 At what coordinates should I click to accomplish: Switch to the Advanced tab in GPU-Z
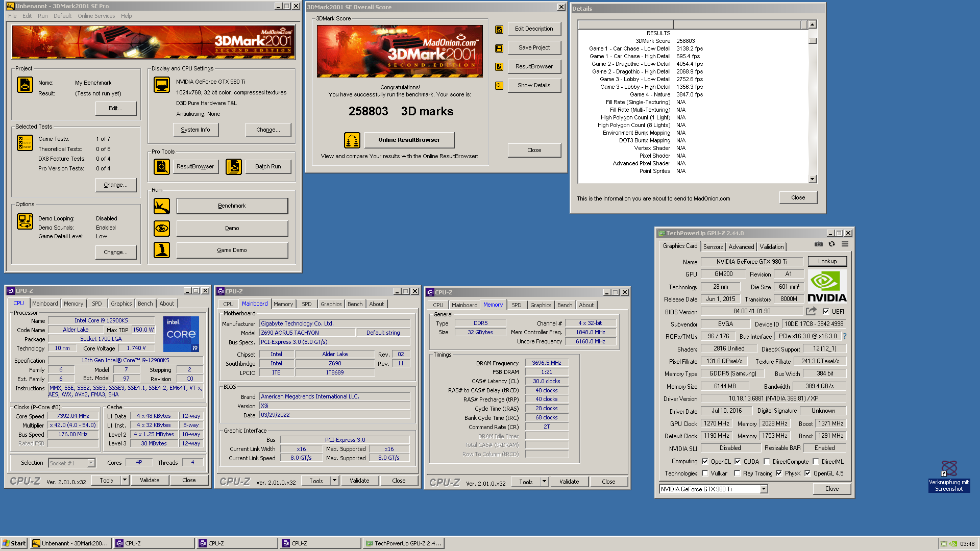tap(741, 247)
